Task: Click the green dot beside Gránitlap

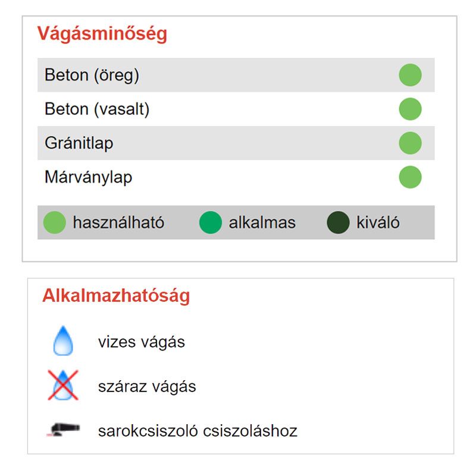Action: pos(410,143)
